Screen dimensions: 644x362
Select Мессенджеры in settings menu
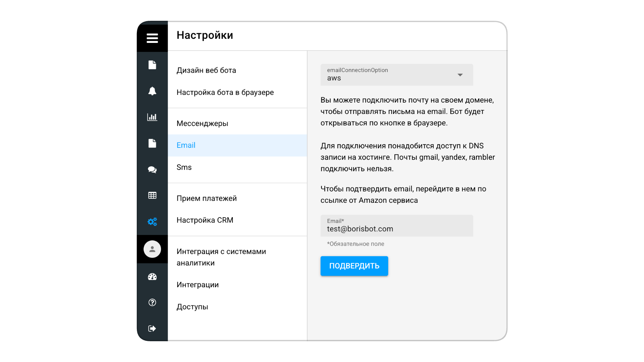point(202,123)
